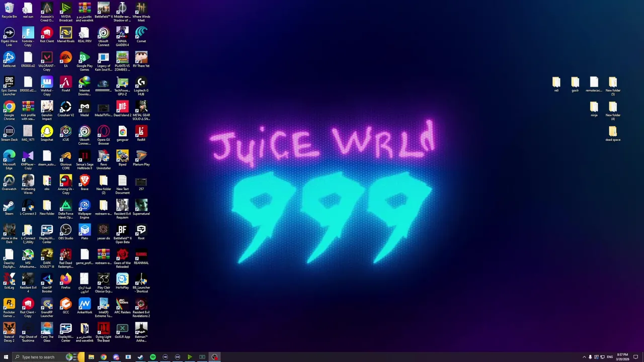644x362 pixels.
Task: Select the AnkerWork desktop icon
Action: click(x=85, y=306)
